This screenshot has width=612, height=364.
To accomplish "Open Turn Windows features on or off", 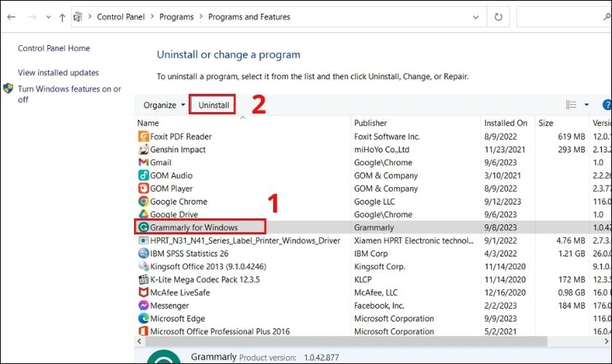I will (x=69, y=94).
